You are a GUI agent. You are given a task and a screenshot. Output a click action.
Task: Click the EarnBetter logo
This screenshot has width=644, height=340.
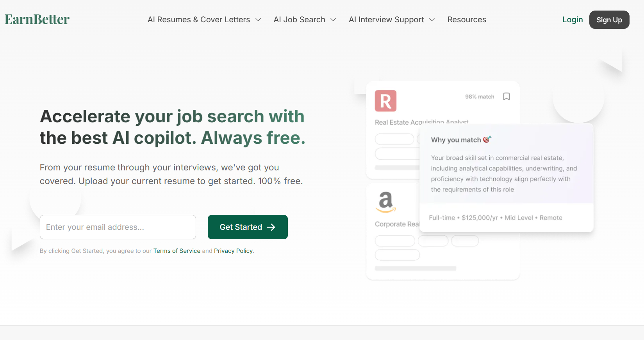point(37,20)
